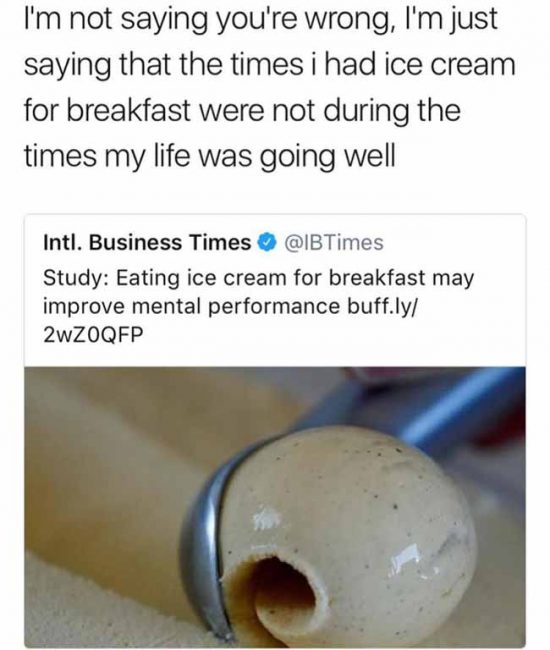Viewport: 550px width, 650px height.
Task: Open the @IBTimes handle
Action: click(x=333, y=243)
